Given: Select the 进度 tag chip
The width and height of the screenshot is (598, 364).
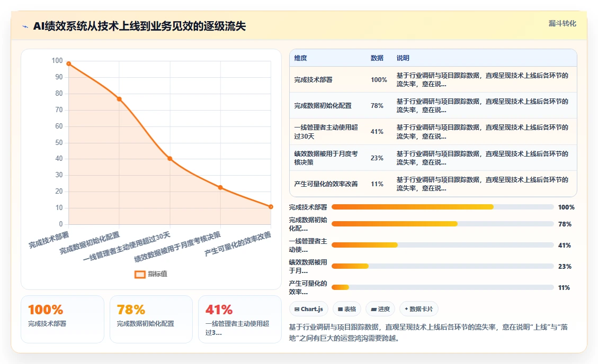Looking at the screenshot, I should pos(380,309).
